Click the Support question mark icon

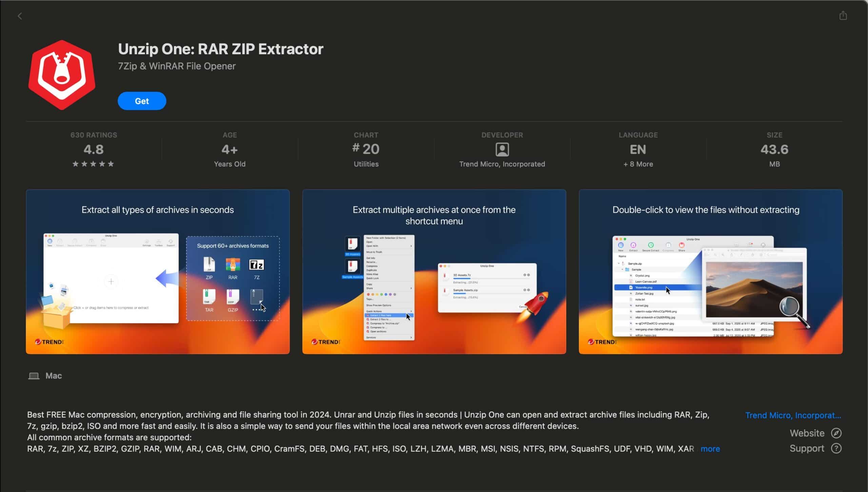coord(836,448)
